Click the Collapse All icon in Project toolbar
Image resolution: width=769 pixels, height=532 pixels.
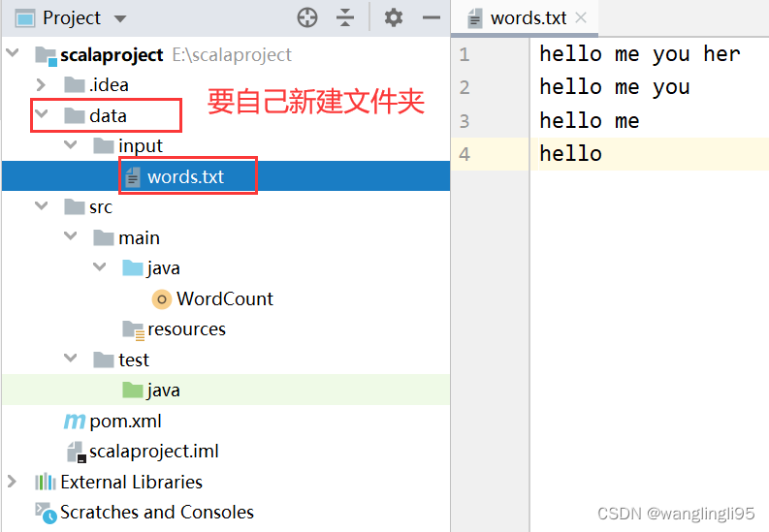pyautogui.click(x=345, y=17)
